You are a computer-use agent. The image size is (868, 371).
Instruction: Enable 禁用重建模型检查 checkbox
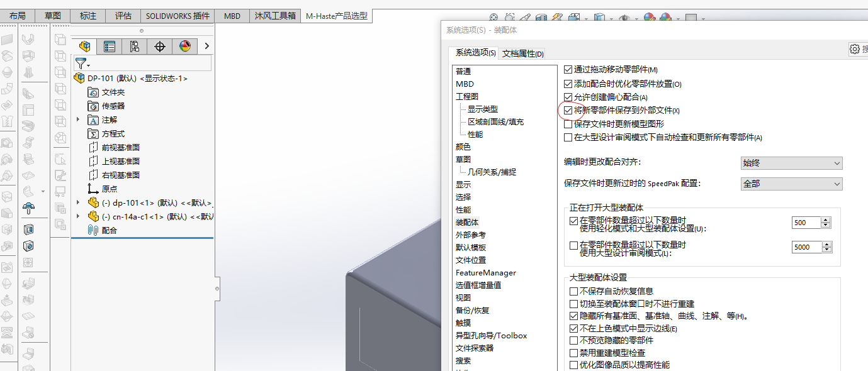573,353
